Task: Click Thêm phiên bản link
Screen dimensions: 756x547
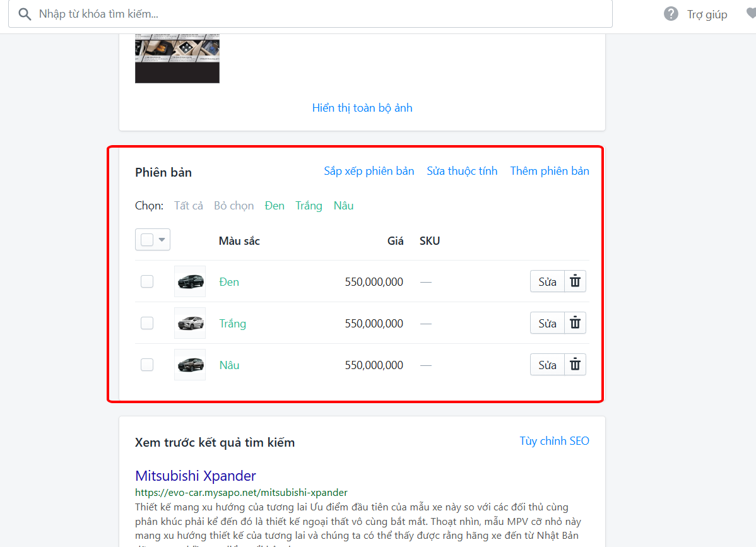Action: [550, 171]
